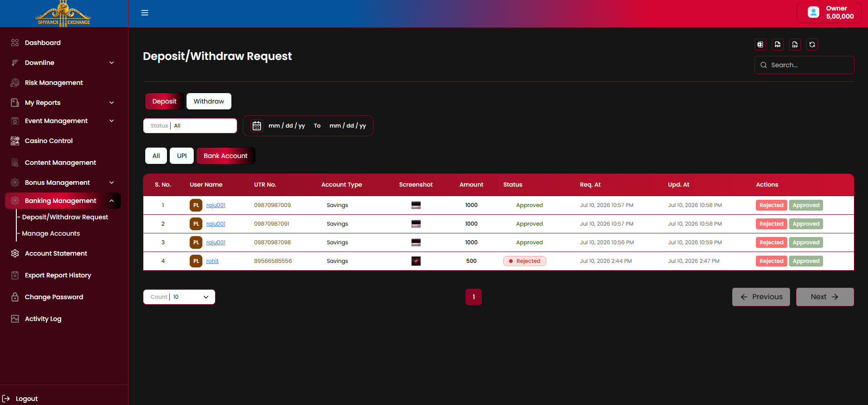This screenshot has width=868, height=405.
Task: Go to page 1
Action: pos(474,297)
